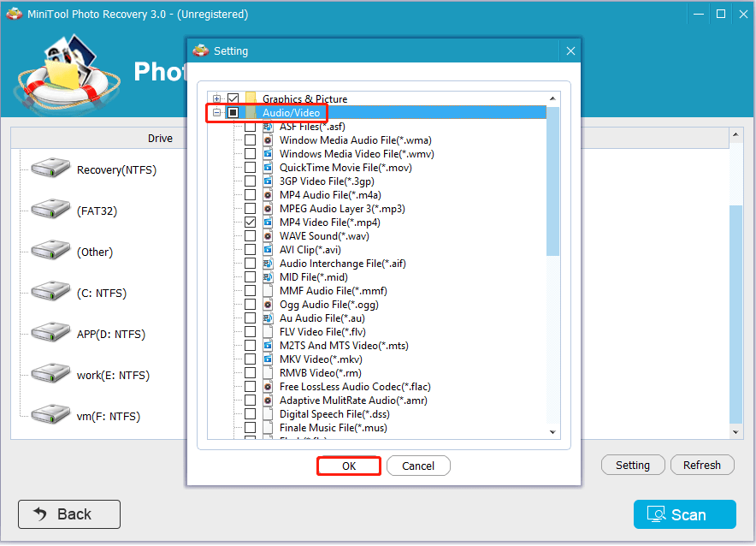Click the MPEG Audio Layer 3 icon
Viewport: 756px width, 546px height.
pyautogui.click(x=268, y=209)
